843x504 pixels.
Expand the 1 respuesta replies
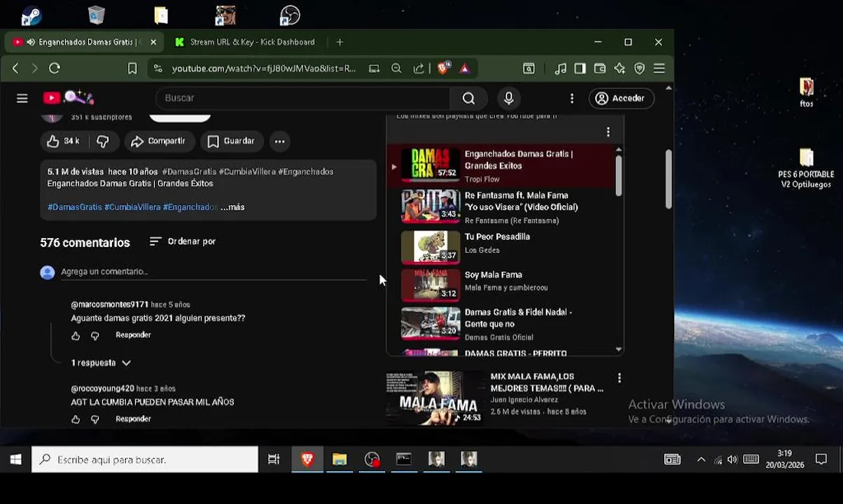coord(101,363)
